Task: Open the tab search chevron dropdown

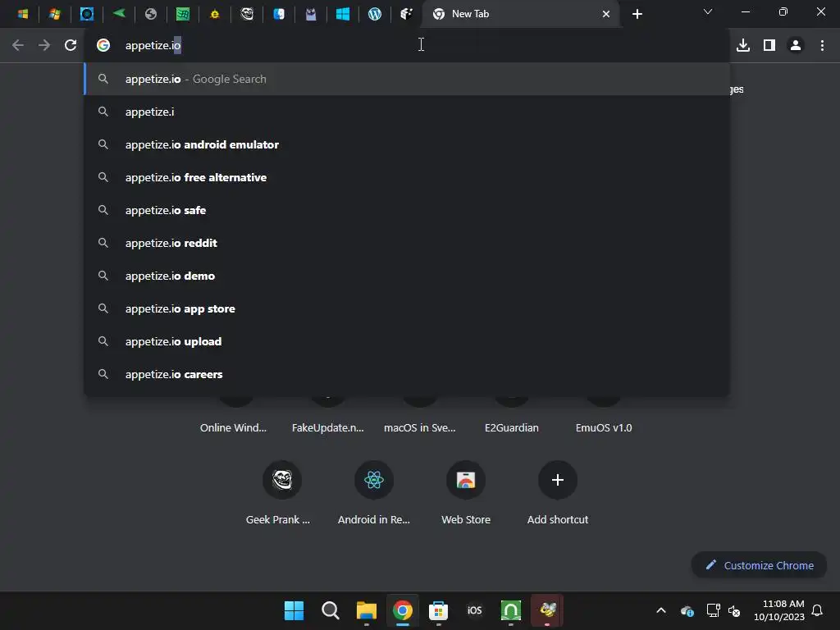Action: pyautogui.click(x=708, y=11)
